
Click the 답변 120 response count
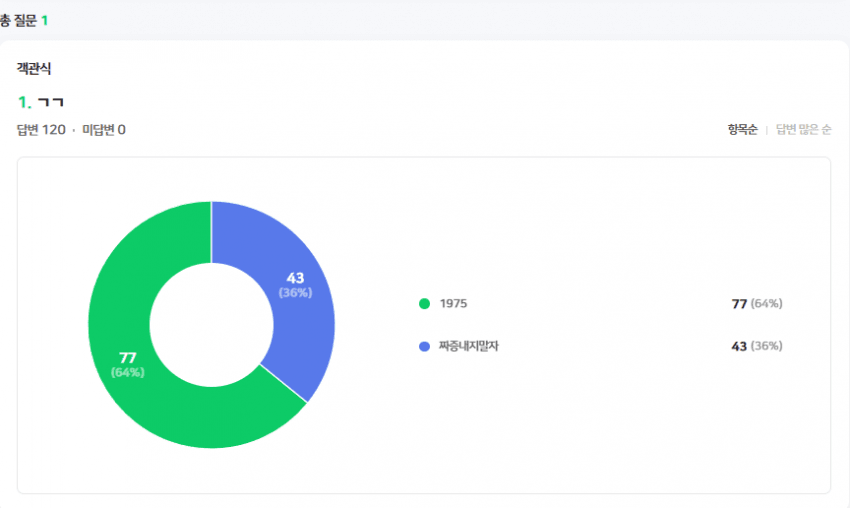coord(41,130)
